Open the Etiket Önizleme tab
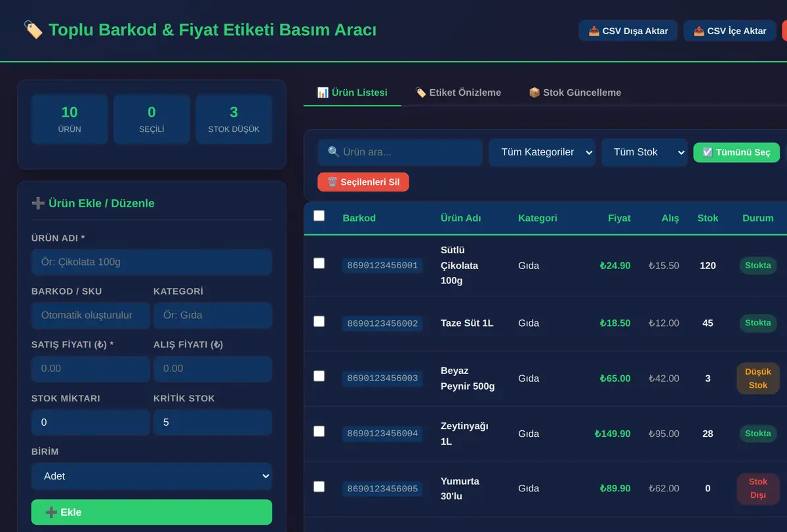The height and width of the screenshot is (532, 787). (x=458, y=92)
